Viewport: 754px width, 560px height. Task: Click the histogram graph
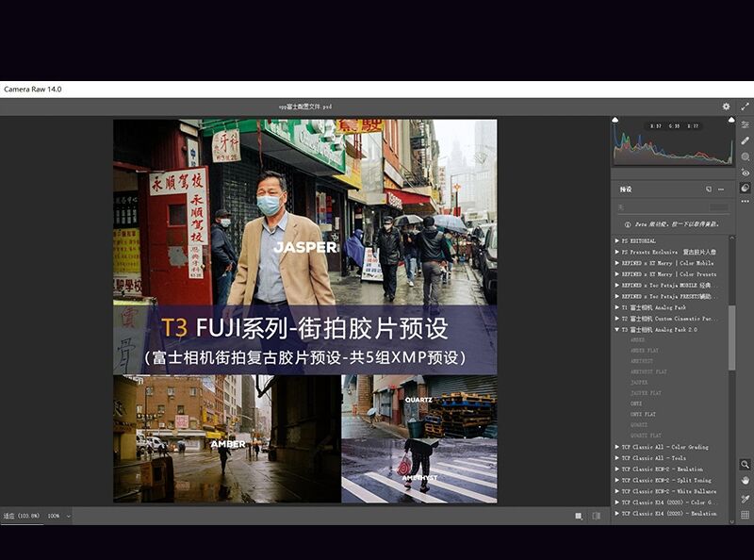click(x=673, y=144)
